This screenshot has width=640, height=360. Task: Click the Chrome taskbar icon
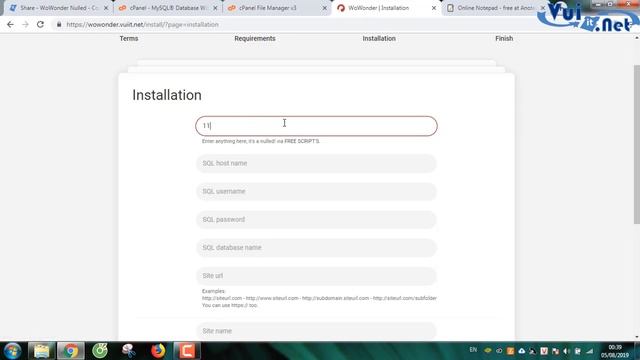pos(71,351)
